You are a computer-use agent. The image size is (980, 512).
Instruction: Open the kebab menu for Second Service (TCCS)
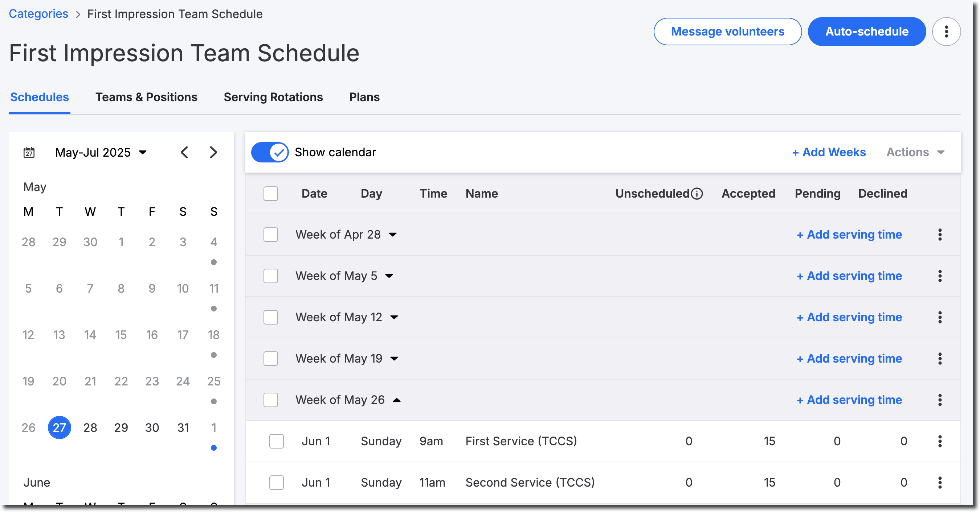940,482
